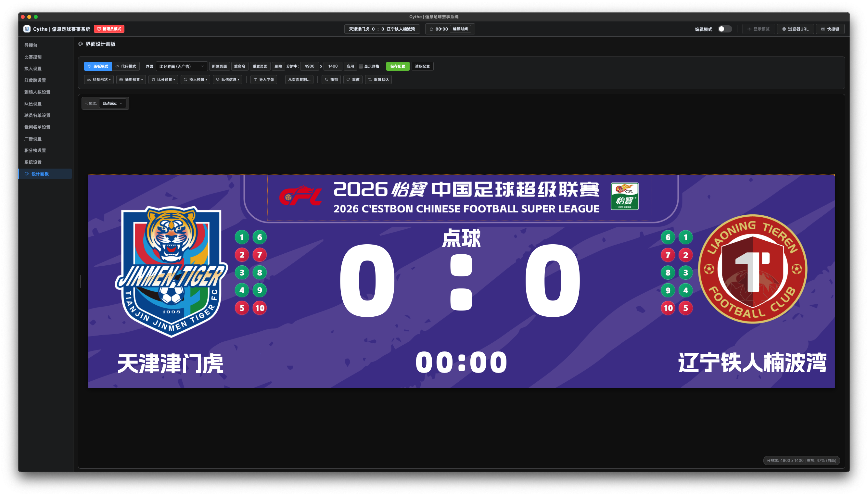Click the reset default (重置默认) refresh icon
Viewport: 868px width, 496px height.
pos(370,80)
